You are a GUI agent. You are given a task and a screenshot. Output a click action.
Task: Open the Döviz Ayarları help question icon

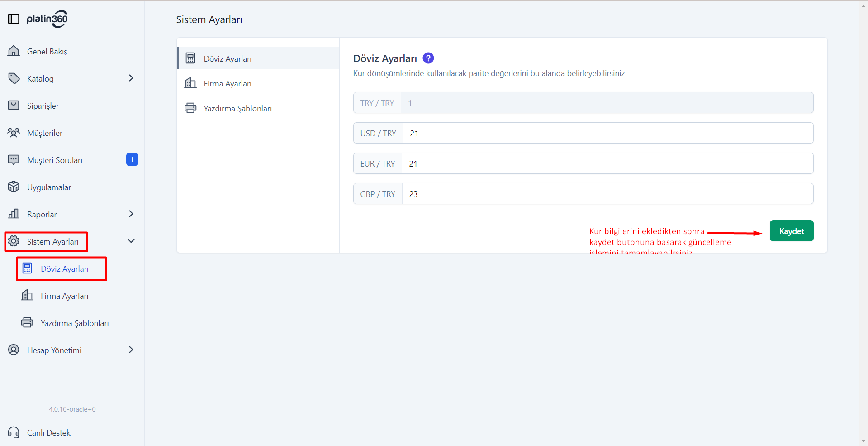[x=428, y=58]
